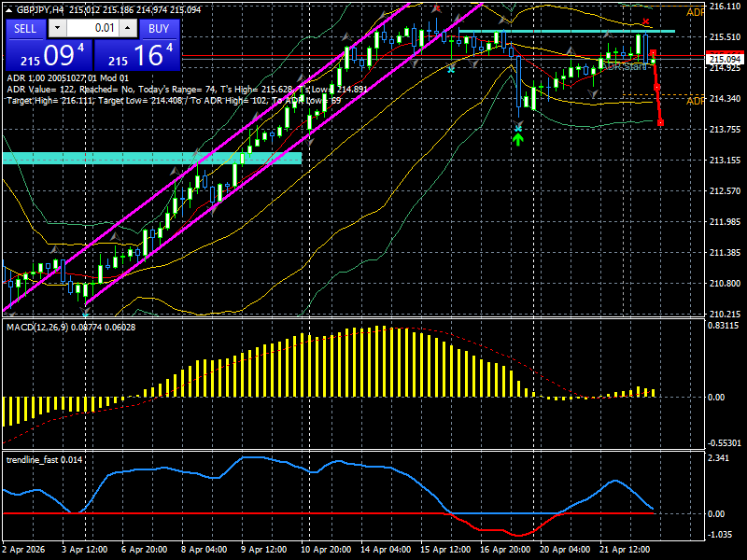Viewport: 747px width, 560px height.
Task: Increase trade volume with the up arrow
Action: [128, 29]
